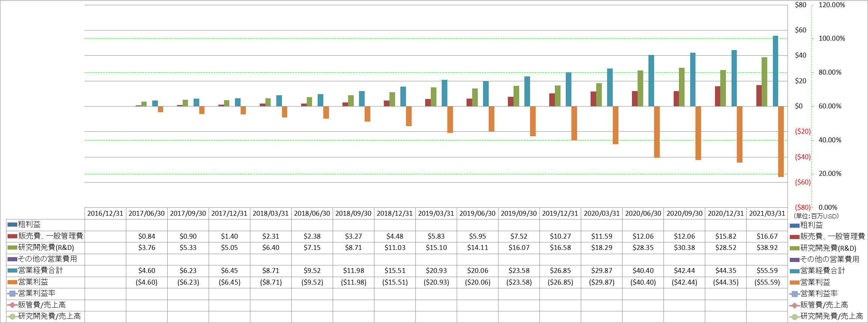
Task: Click the red ($60) axis label
Action: pyautogui.click(x=803, y=182)
